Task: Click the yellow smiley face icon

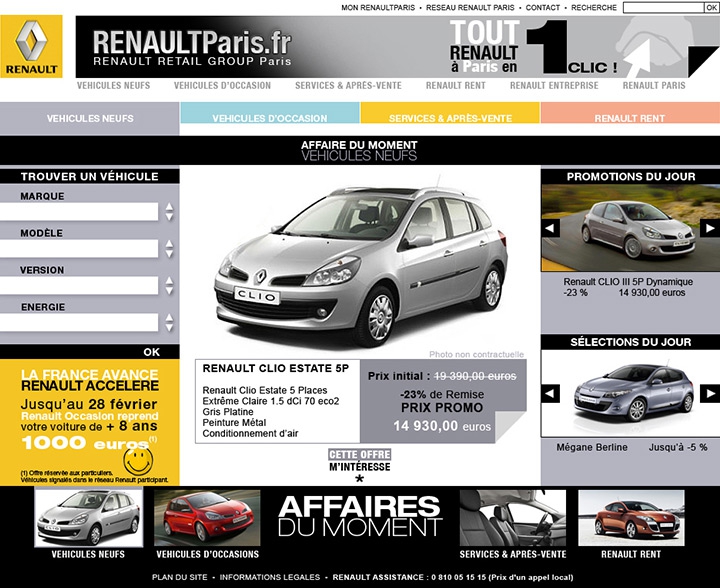Action: pos(138,461)
